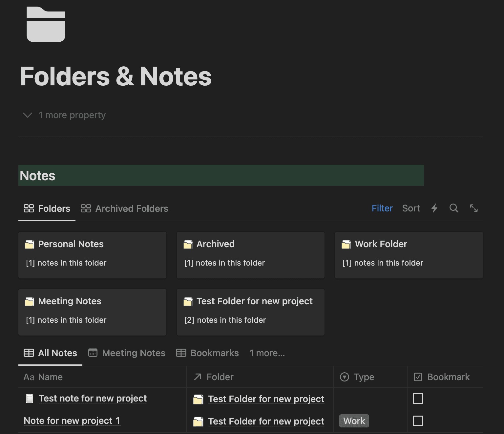Image resolution: width=504 pixels, height=434 pixels.
Task: Click the relation arrow icon in Folder header
Action: click(x=198, y=377)
